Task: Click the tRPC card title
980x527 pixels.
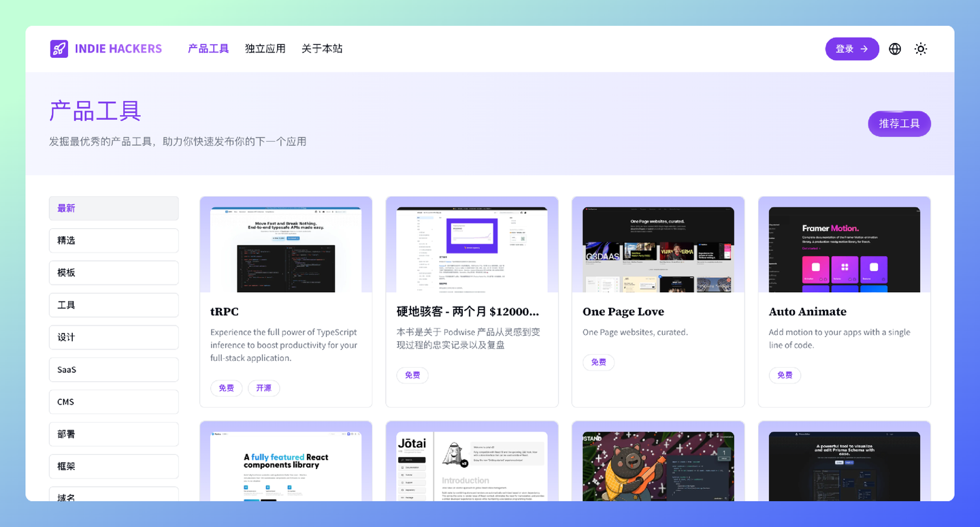Action: click(225, 312)
